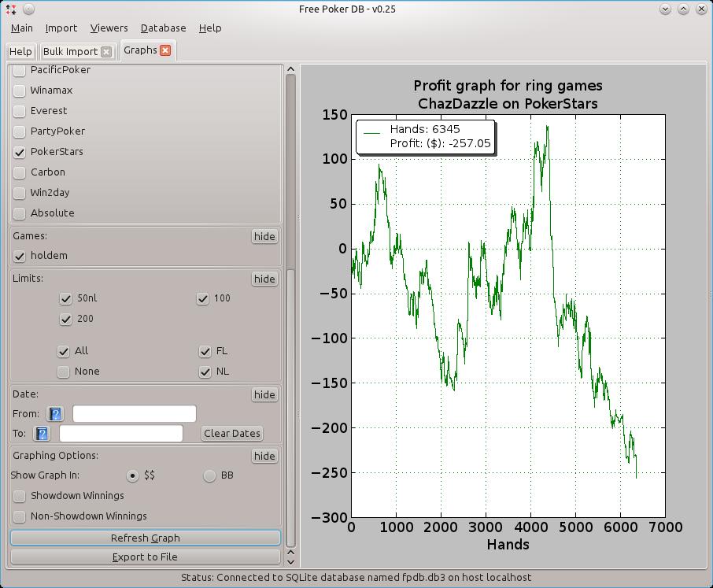
Task: Open the To date calendar picker icon
Action: [42, 434]
